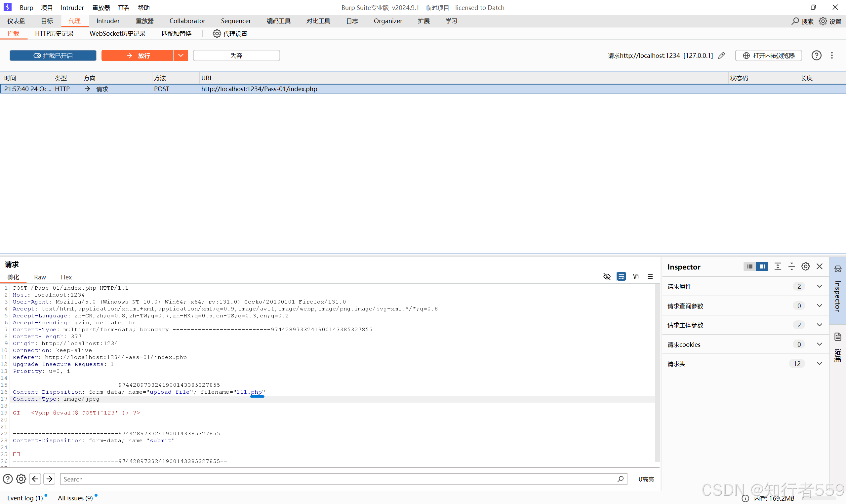Open the Hex view tab of the request
The width and height of the screenshot is (846, 504).
[x=66, y=277]
